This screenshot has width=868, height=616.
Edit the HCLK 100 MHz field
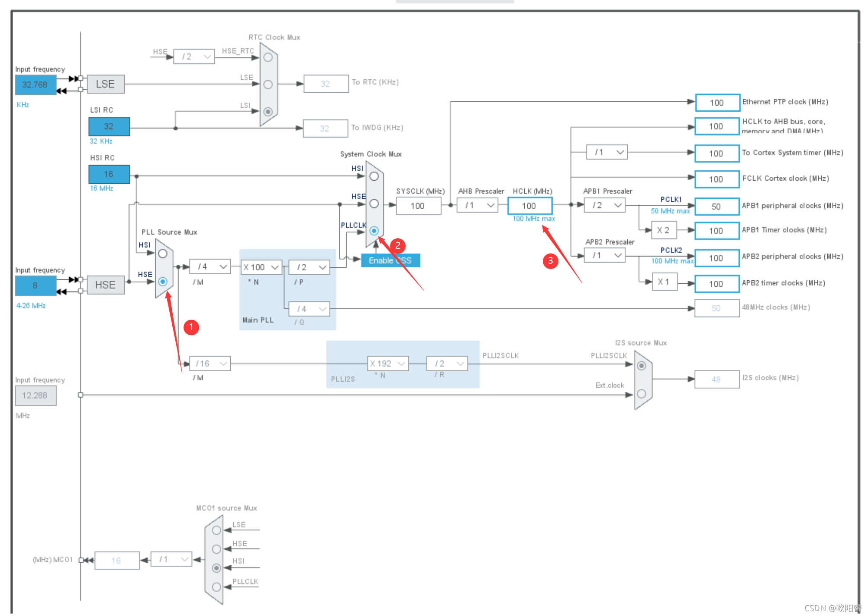coord(530,206)
